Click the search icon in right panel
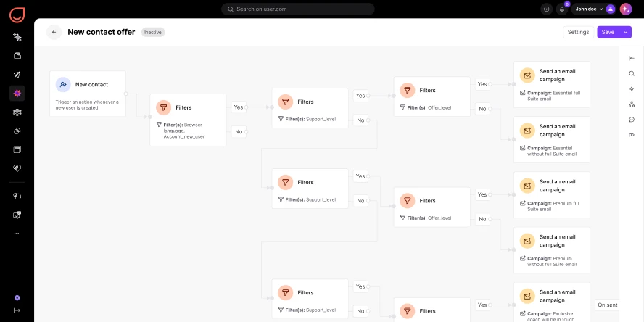Screen dimensions: 644x322 click(632, 73)
